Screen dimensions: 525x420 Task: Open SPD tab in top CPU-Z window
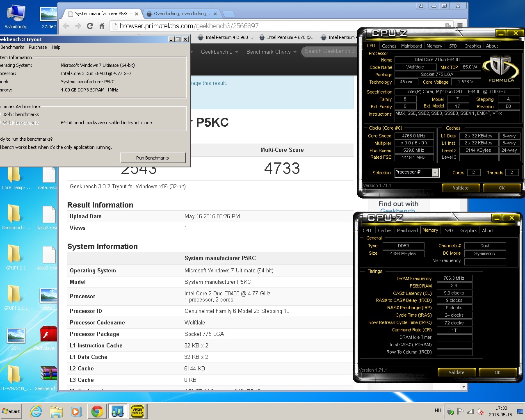point(453,46)
